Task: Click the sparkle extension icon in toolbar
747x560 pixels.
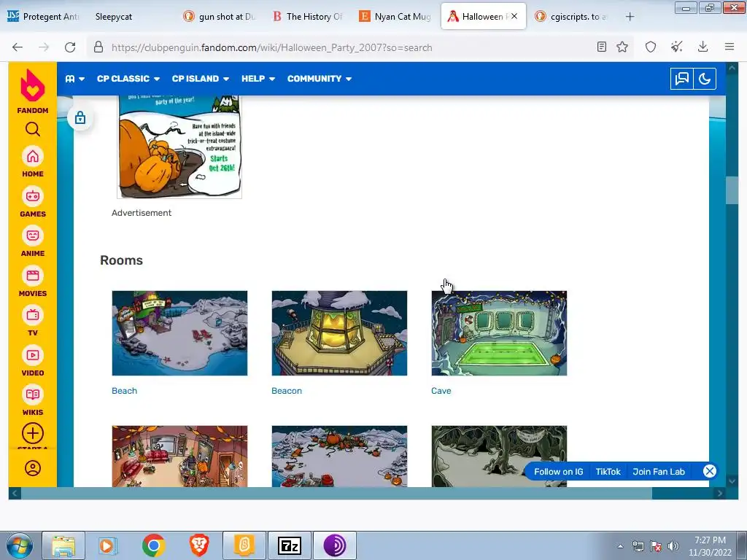Action: [x=676, y=47]
